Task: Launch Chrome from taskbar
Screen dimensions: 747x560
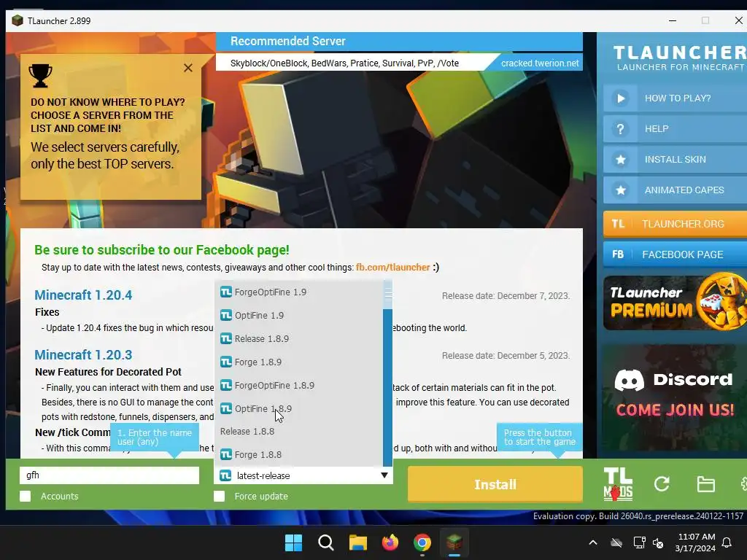Action: pos(422,542)
